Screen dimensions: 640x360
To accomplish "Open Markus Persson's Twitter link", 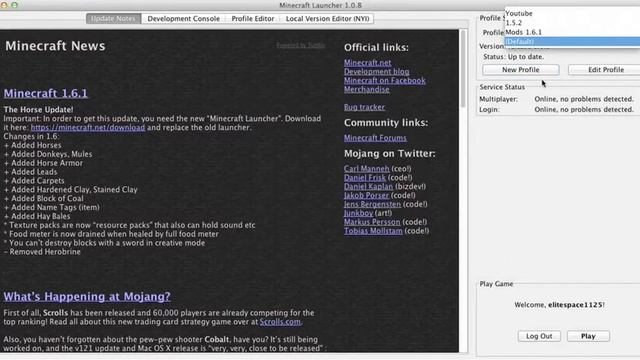I will [x=372, y=222].
